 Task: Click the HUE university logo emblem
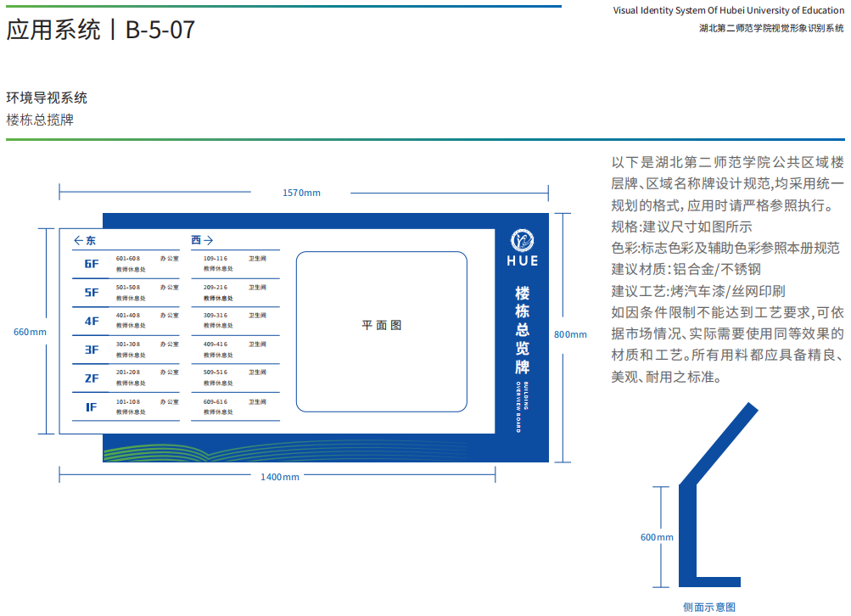click(x=522, y=240)
